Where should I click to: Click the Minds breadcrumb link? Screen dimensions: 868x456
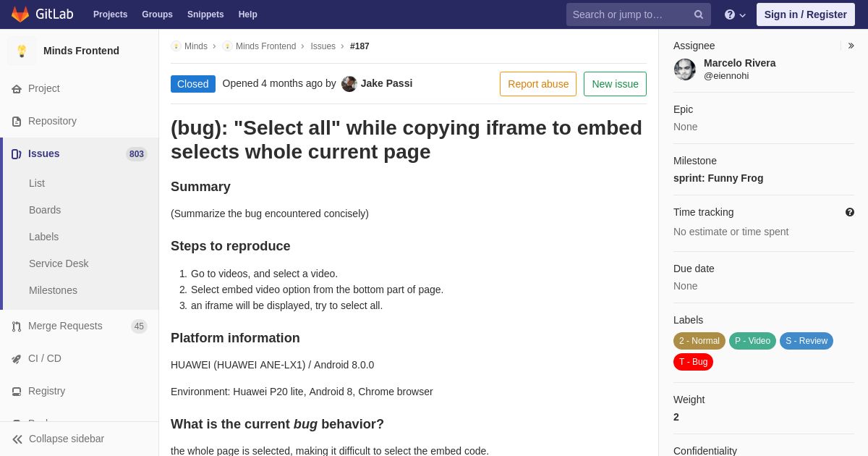196,46
